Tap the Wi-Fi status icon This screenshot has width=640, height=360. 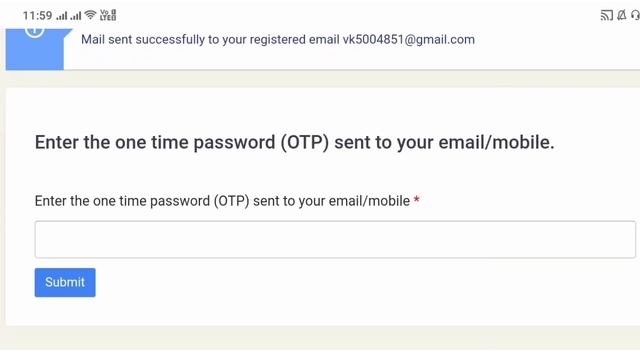(x=90, y=15)
